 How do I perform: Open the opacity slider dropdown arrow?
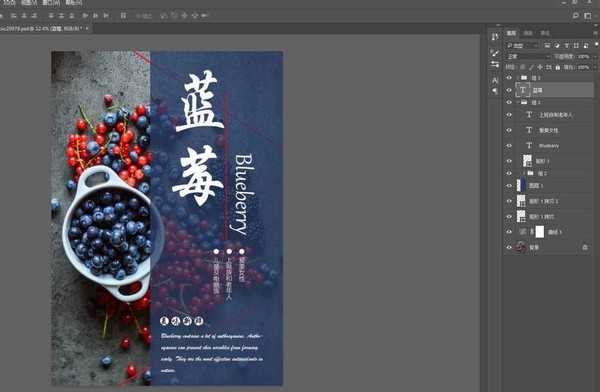pyautogui.click(x=595, y=57)
